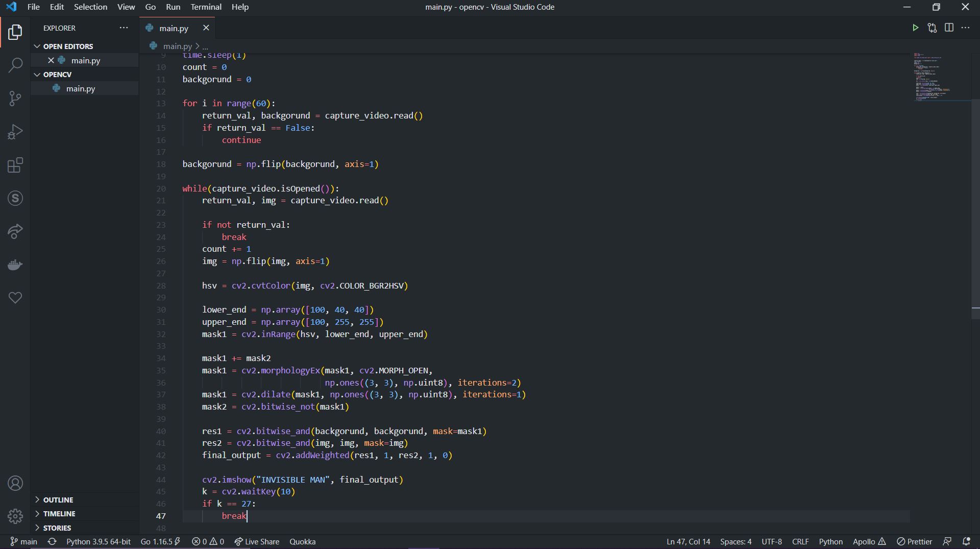
Task: Open the Run and Debug view
Action: click(15, 132)
